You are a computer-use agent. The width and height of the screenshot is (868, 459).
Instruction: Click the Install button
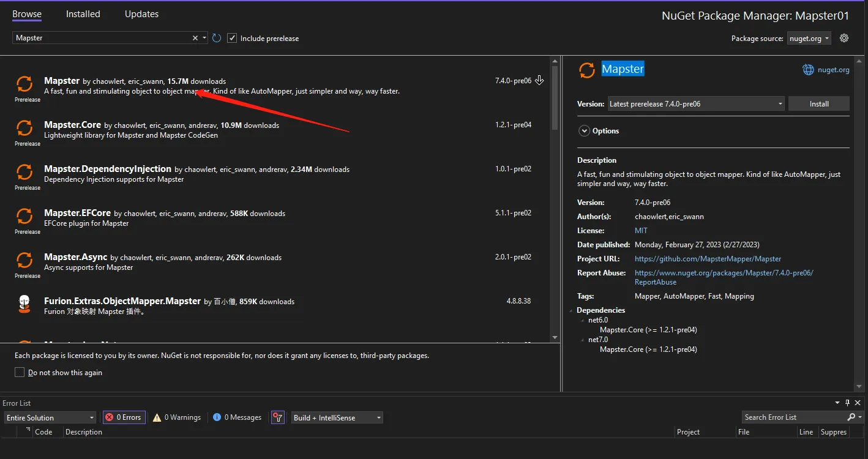pyautogui.click(x=819, y=104)
